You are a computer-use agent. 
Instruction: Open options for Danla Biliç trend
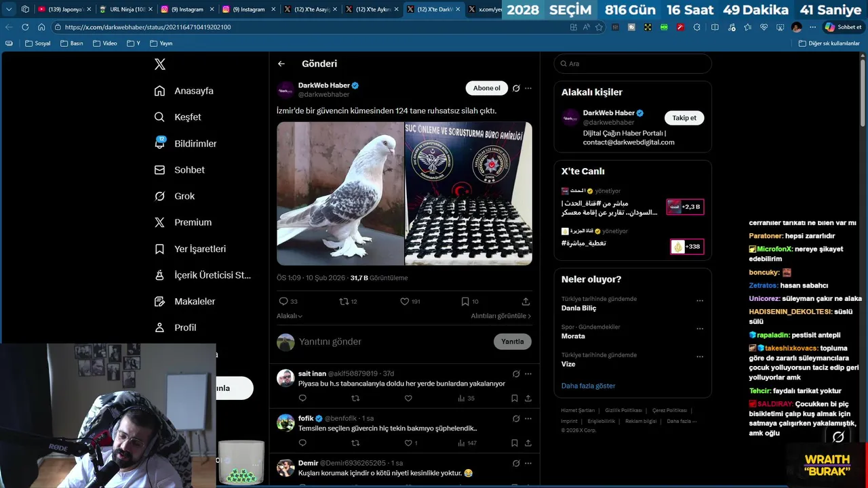700,301
